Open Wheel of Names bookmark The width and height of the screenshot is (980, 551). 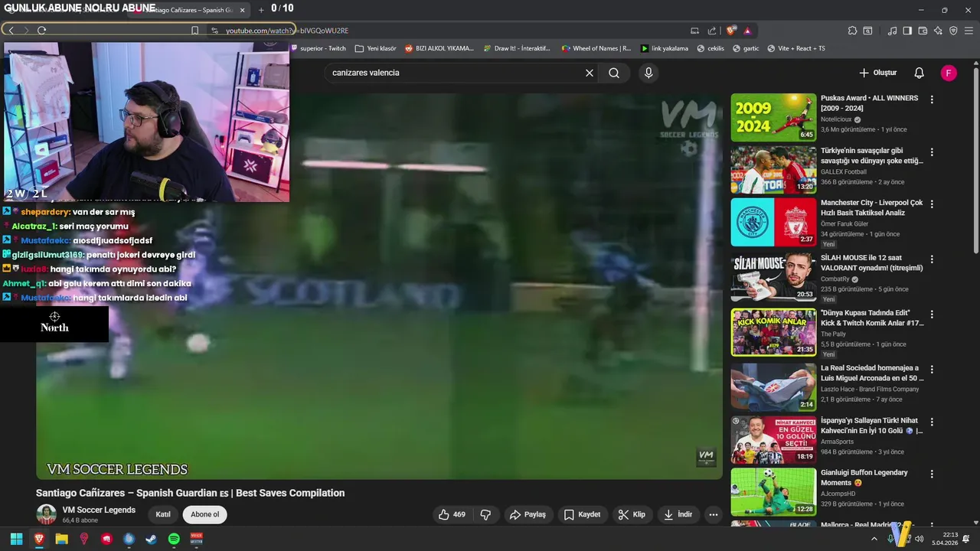596,48
